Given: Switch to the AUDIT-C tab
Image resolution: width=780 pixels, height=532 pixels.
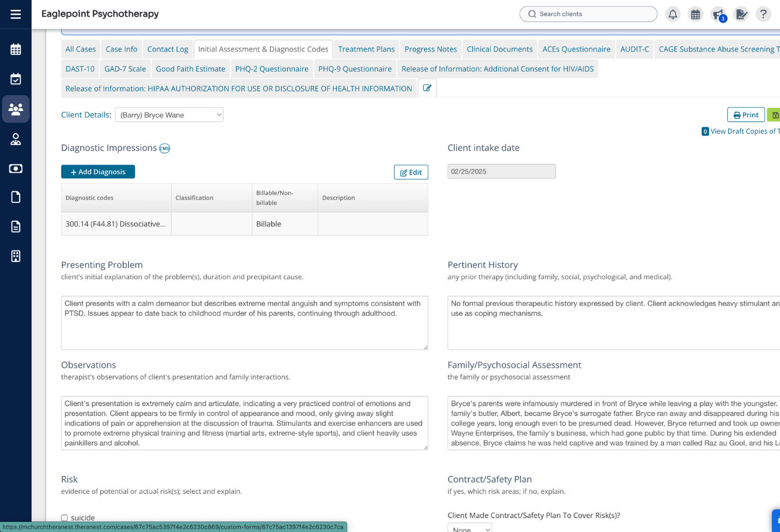Looking at the screenshot, I should (635, 49).
